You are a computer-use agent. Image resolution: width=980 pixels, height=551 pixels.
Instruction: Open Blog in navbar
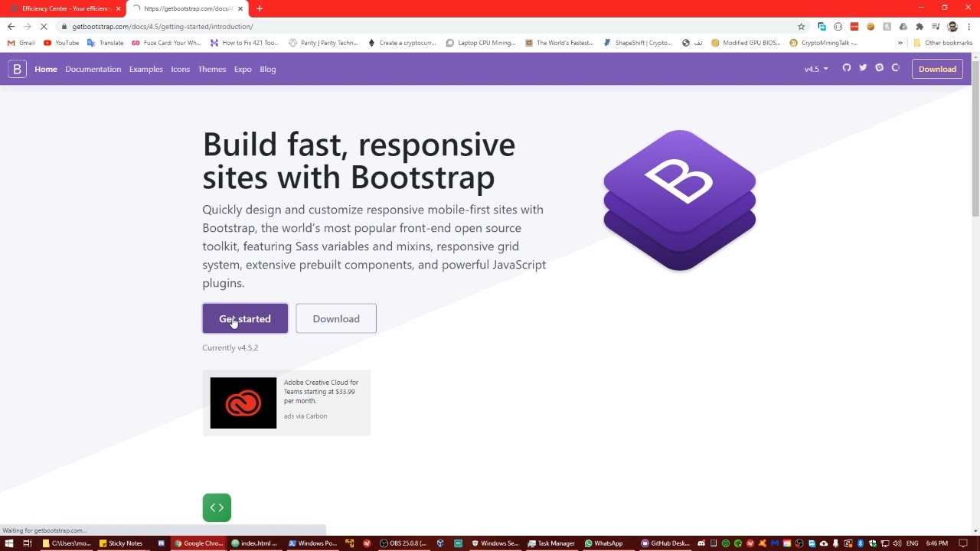[268, 69]
